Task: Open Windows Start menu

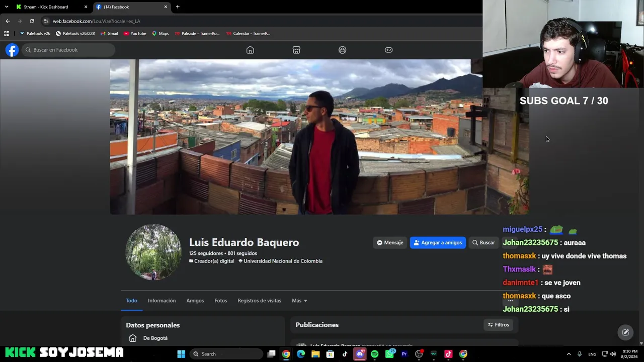Action: [x=181, y=354]
